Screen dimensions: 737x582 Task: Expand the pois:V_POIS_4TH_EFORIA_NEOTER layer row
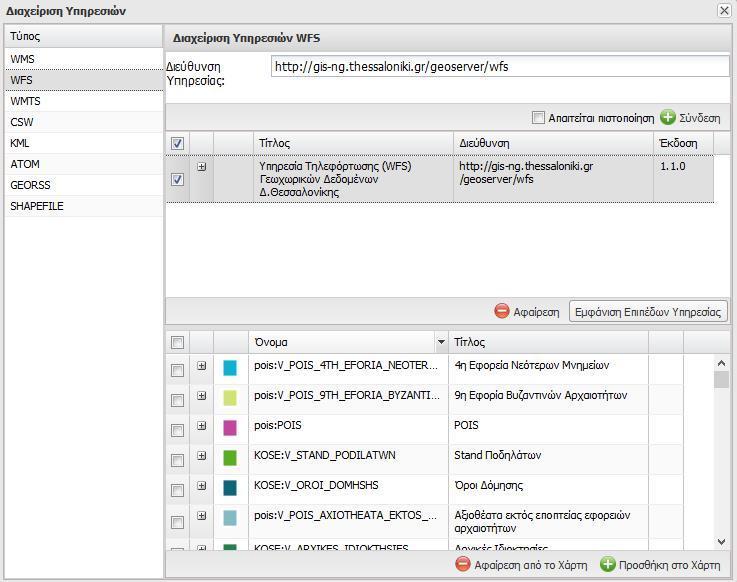coord(202,365)
